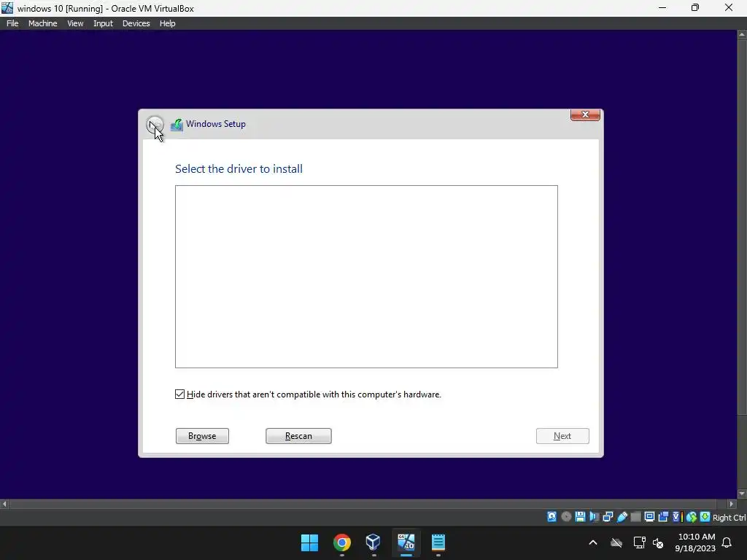747x560 pixels.
Task: Maximize the VirtualBox window
Action: (x=695, y=7)
